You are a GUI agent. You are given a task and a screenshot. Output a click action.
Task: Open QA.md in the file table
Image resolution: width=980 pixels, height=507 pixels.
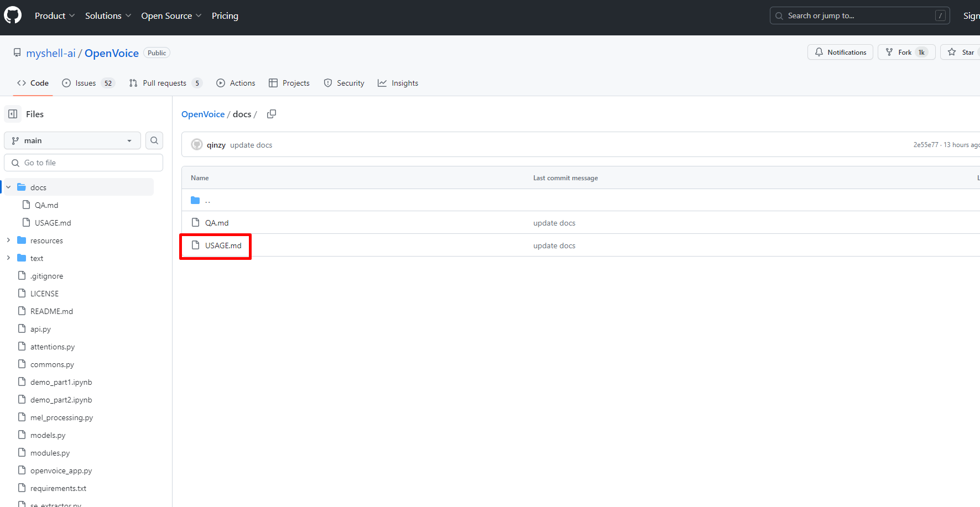pos(217,223)
